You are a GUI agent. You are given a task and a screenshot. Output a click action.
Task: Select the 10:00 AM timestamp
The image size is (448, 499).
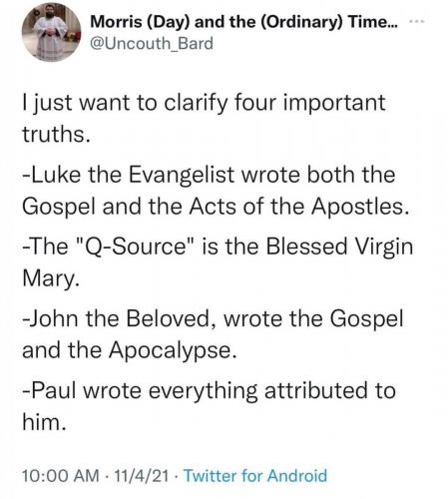61,475
